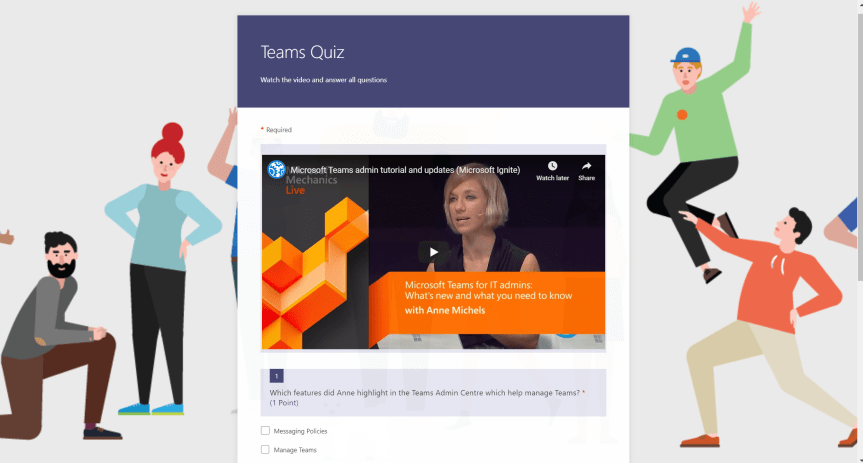Click the 'Watch later' text label

pos(552,178)
